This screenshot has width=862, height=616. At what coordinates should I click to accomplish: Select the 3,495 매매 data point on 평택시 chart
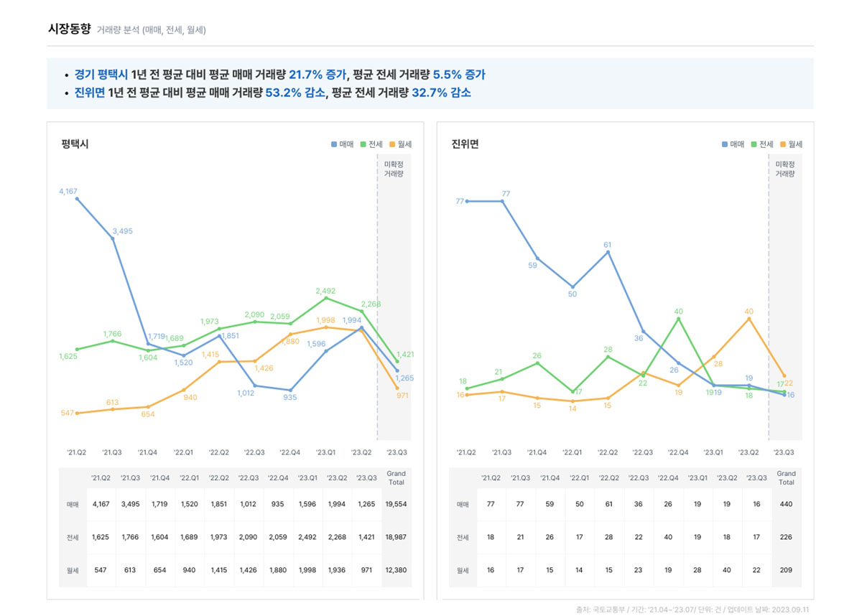point(113,238)
